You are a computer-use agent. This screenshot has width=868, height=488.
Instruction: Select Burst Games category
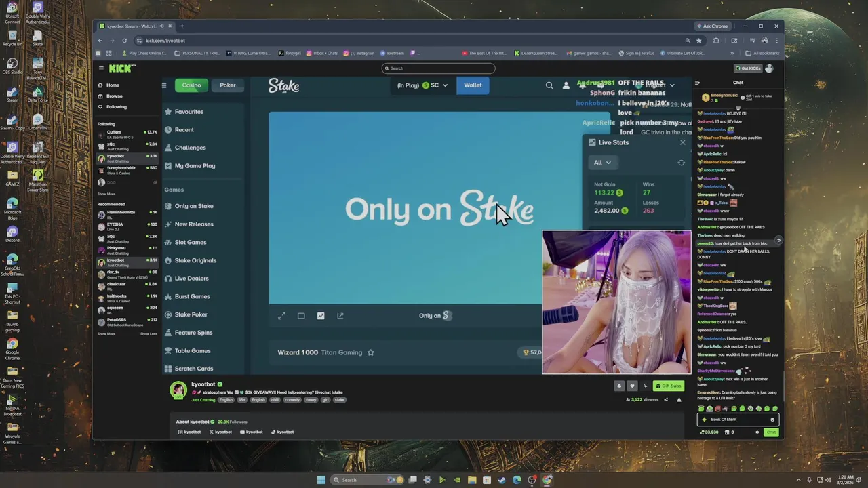point(187,297)
